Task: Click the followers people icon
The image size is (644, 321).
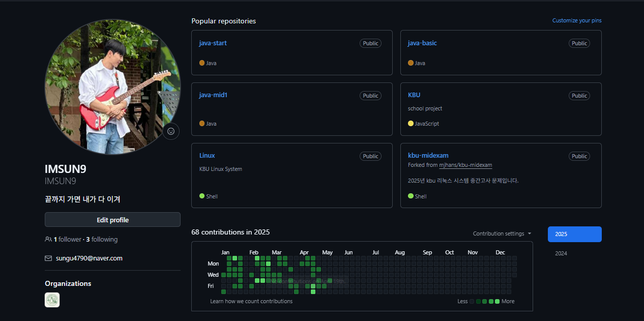Action: tap(48, 239)
